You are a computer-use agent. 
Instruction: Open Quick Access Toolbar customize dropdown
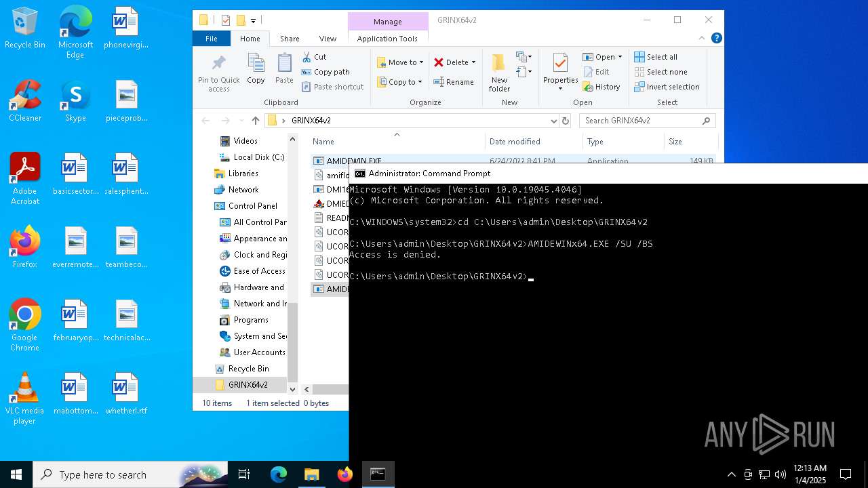253,20
